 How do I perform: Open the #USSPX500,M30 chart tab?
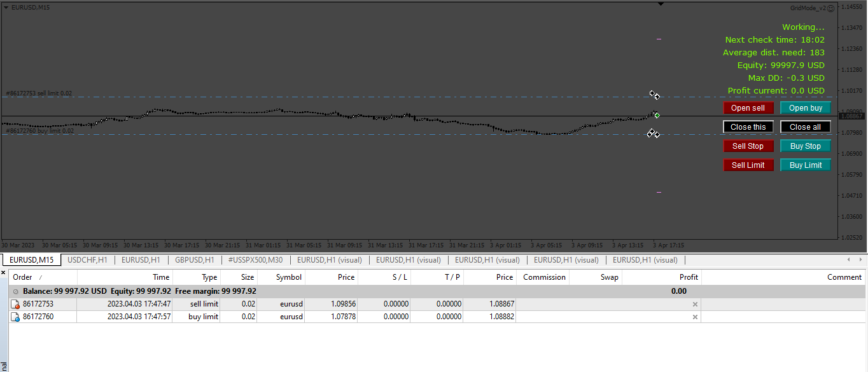[255, 259]
